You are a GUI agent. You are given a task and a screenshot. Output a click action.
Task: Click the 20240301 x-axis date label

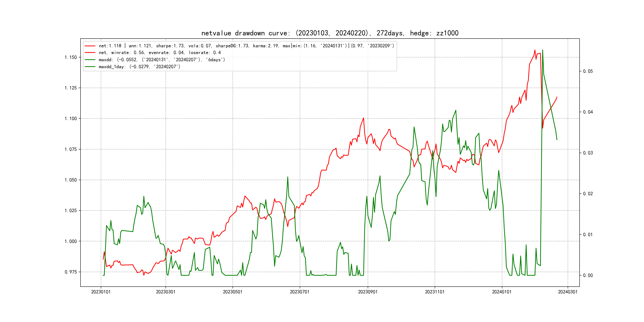[568, 292]
